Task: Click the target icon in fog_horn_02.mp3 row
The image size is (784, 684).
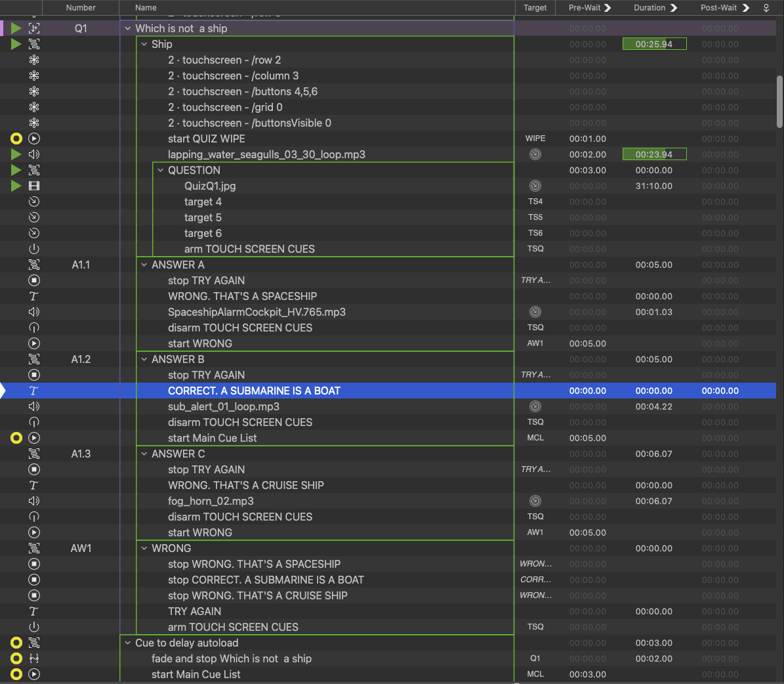Action: pos(535,501)
